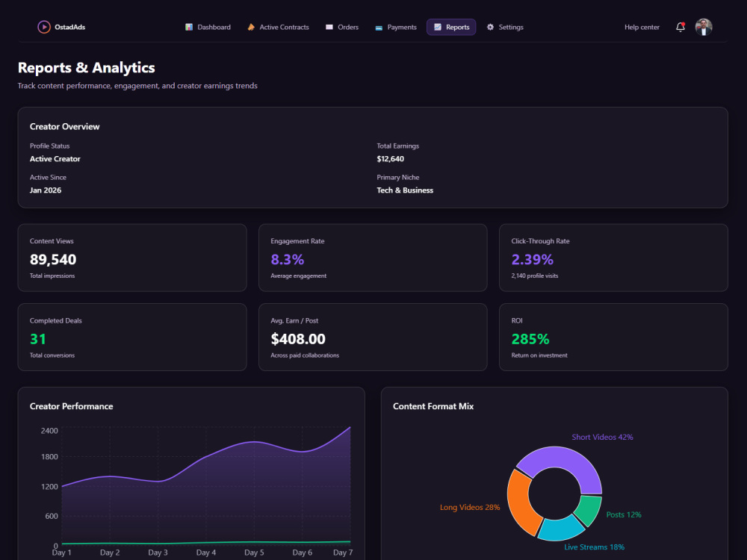Click the Jan 2026 active since value
Image resolution: width=747 pixels, height=560 pixels.
point(46,190)
